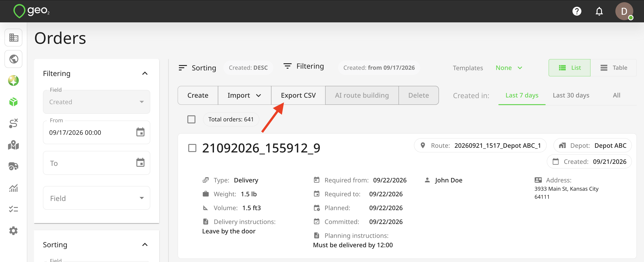Select the All tab
Viewport: 644px width, 262px height.
click(616, 95)
